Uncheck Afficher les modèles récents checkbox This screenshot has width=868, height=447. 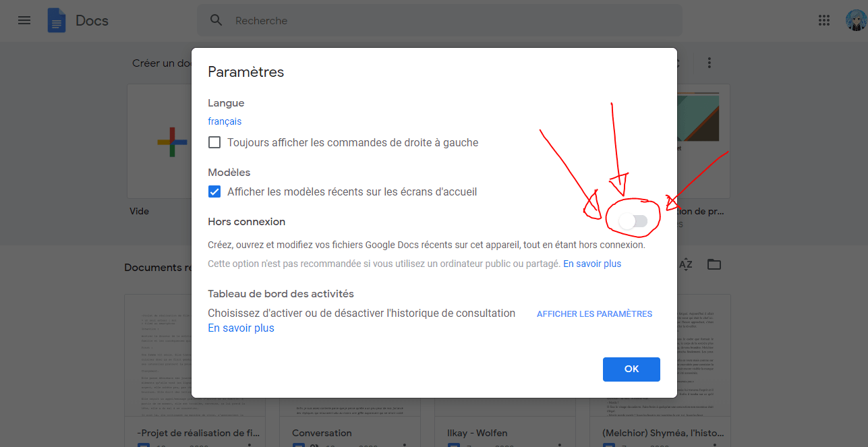pos(214,191)
